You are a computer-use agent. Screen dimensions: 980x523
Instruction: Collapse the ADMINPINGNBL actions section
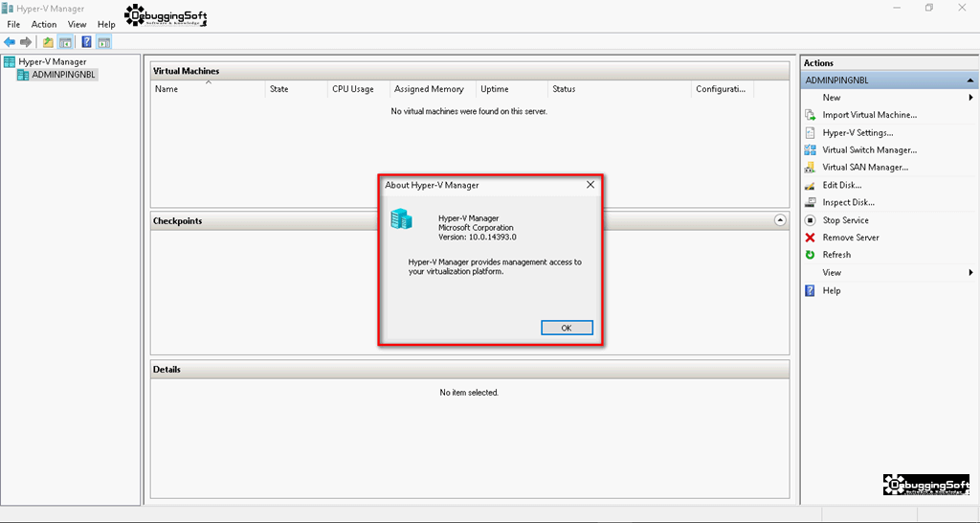tap(970, 80)
